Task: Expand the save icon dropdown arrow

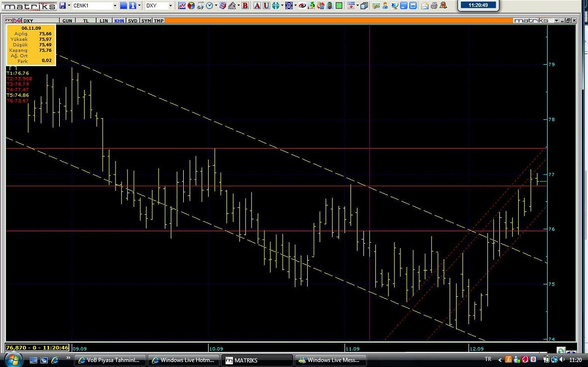Action: (x=68, y=5)
